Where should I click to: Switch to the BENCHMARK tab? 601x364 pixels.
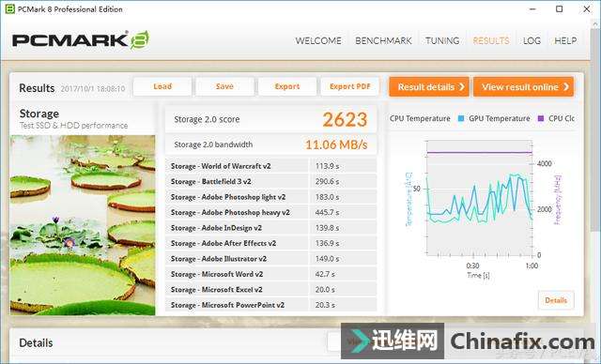click(x=383, y=40)
